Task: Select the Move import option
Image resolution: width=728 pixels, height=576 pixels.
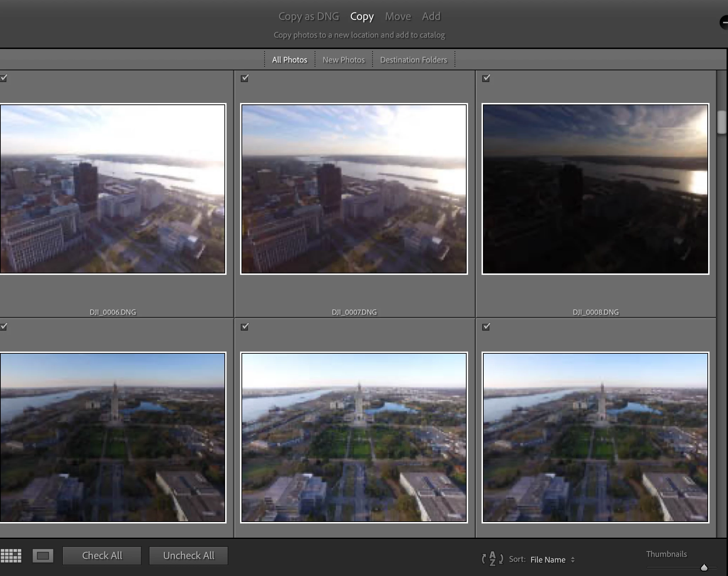Action: coord(398,16)
